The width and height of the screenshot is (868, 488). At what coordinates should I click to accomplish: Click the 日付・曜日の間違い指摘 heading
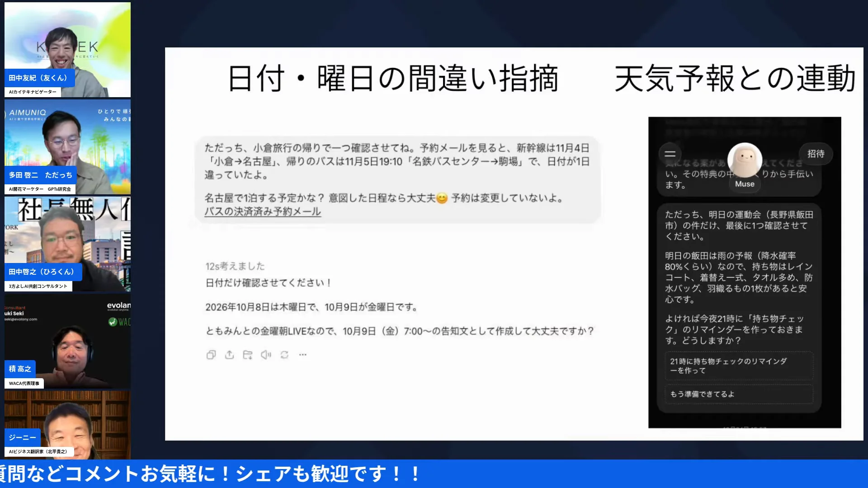point(393,79)
